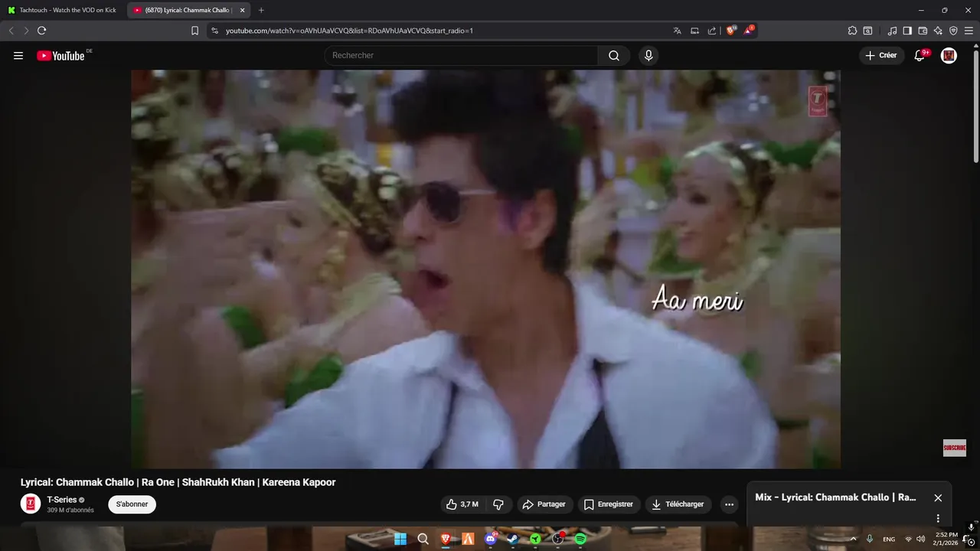Image resolution: width=980 pixels, height=551 pixels.
Task: Open the Brave VPN shield icon
Action: [953, 31]
